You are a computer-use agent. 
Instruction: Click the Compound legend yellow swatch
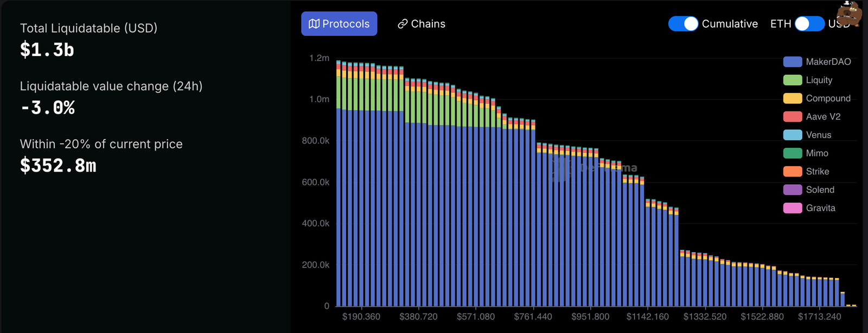coord(793,98)
